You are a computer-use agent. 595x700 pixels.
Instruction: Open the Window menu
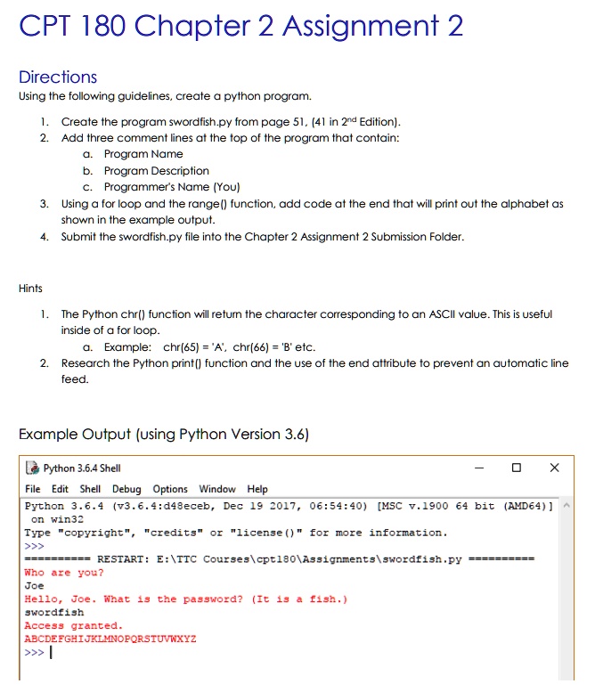[217, 489]
